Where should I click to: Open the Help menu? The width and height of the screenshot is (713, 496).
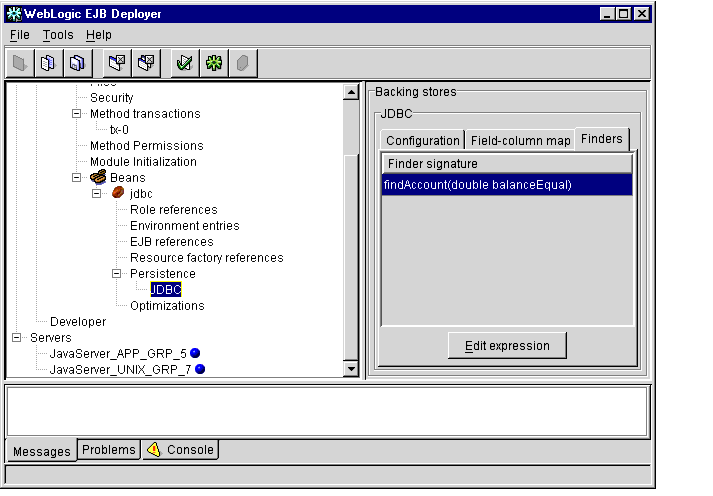[99, 35]
